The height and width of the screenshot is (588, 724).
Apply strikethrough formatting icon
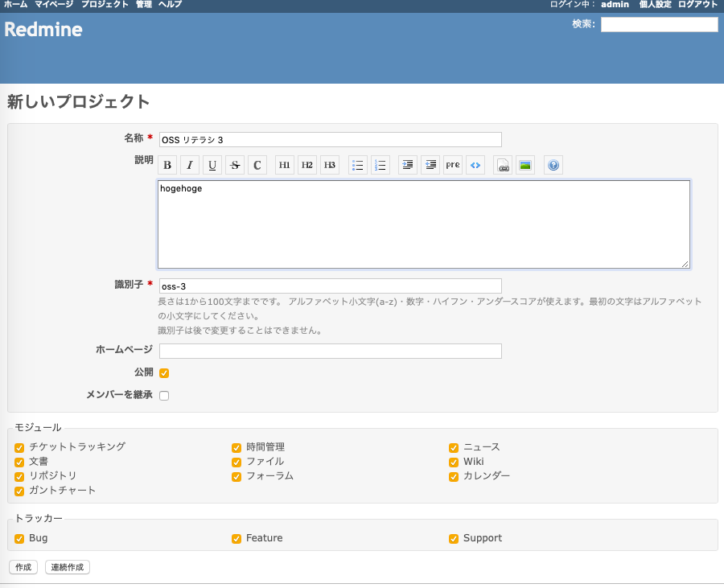coord(235,166)
